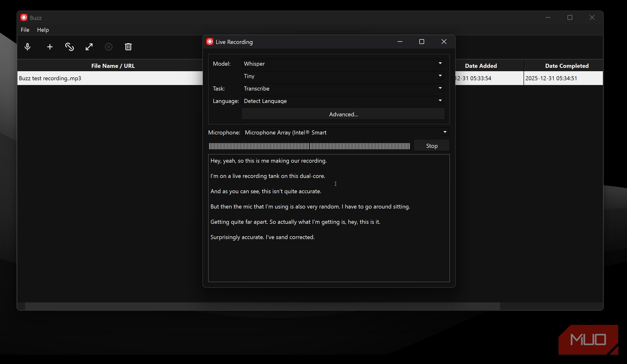
Task: Click the line 'And as you can see'
Action: [235, 191]
